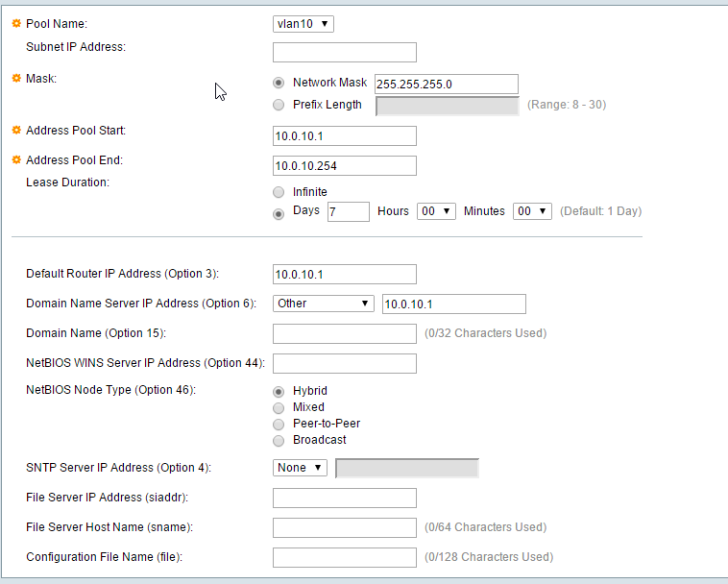Click the File Server Host Name field
Viewport: 728px width, 584px height.
pyautogui.click(x=345, y=528)
